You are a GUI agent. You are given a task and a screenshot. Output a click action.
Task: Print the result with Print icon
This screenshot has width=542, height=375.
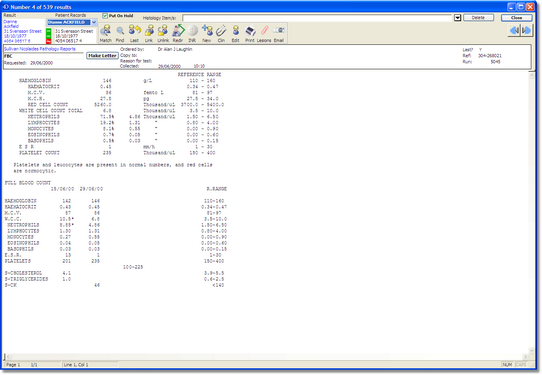click(x=250, y=34)
